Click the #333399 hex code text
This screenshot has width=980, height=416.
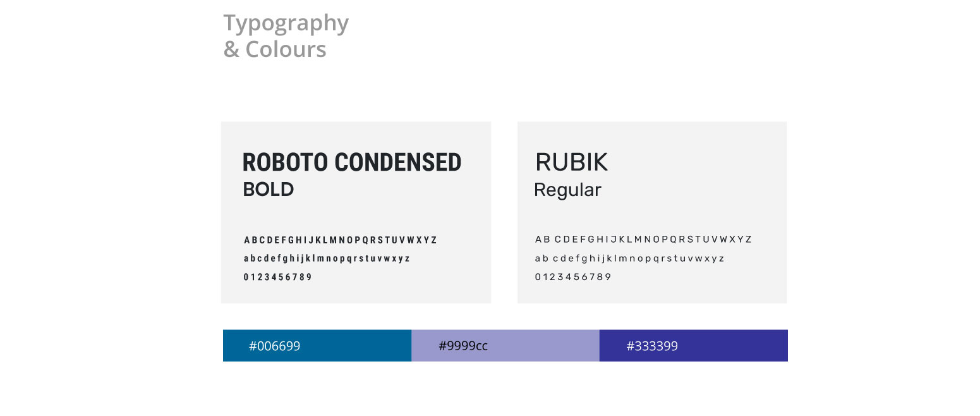652,346
